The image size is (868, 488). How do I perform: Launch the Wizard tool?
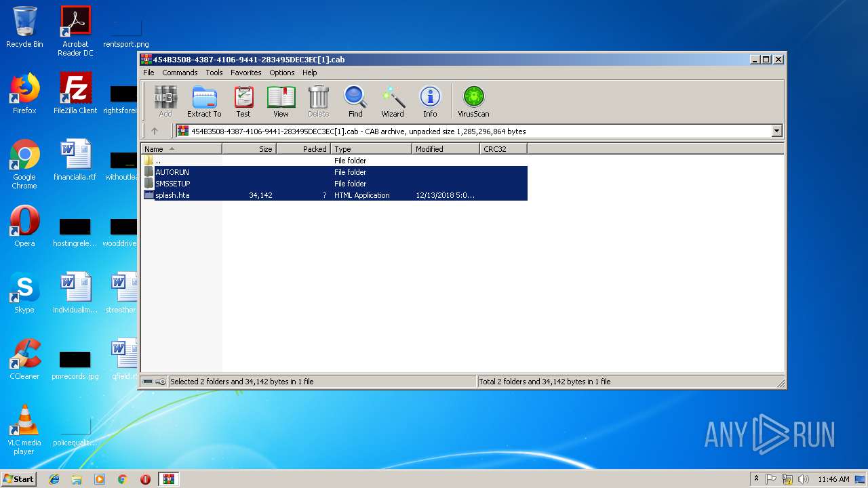point(393,102)
